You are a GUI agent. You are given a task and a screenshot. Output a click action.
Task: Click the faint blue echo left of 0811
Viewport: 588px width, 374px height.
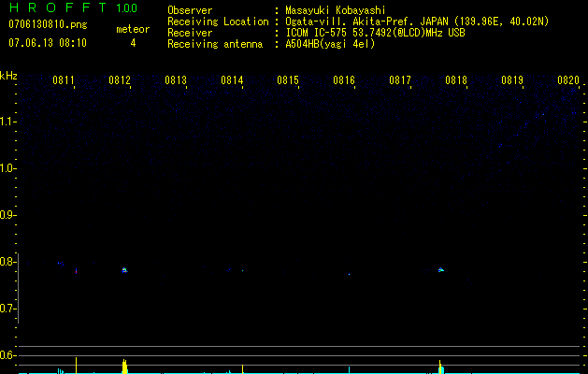click(60, 264)
